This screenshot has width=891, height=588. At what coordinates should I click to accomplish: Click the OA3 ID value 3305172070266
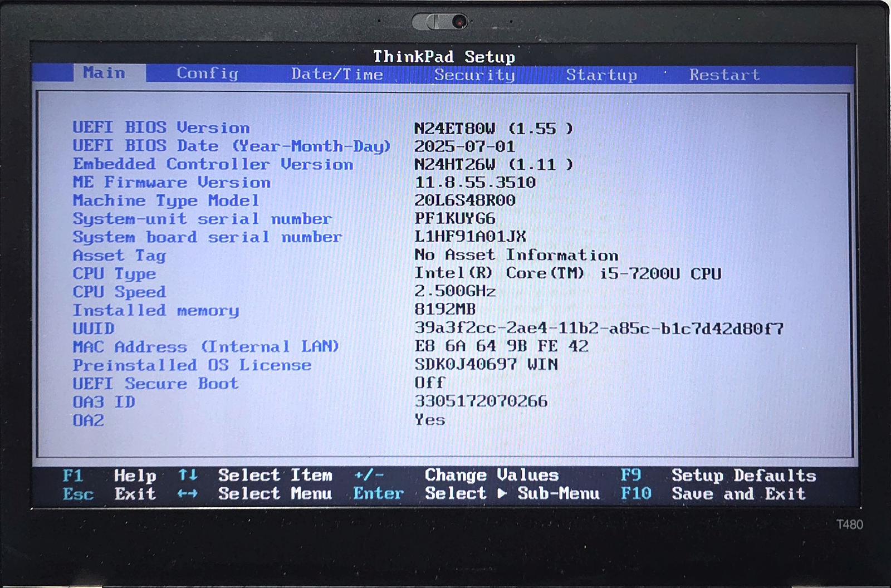click(481, 401)
